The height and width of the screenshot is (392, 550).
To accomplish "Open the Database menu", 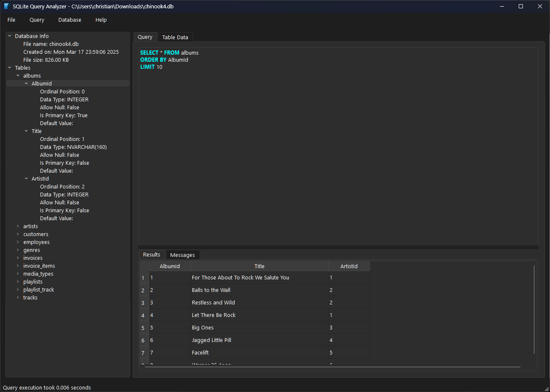I will [x=69, y=20].
